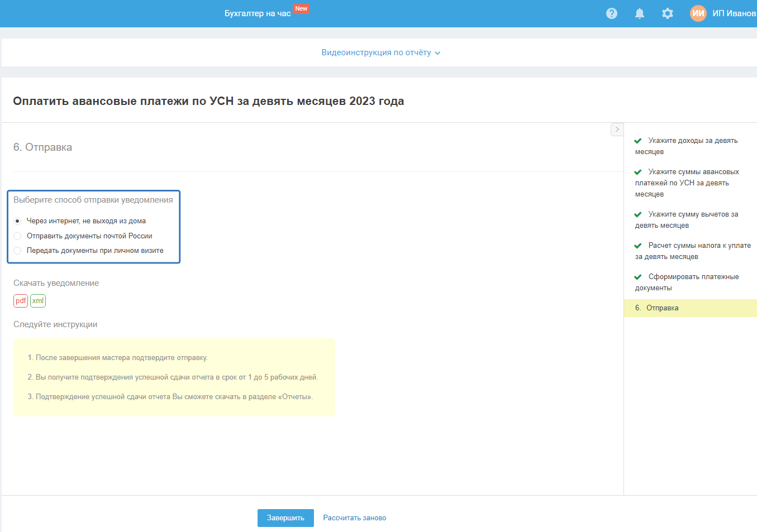Open notifications bell icon

640,13
